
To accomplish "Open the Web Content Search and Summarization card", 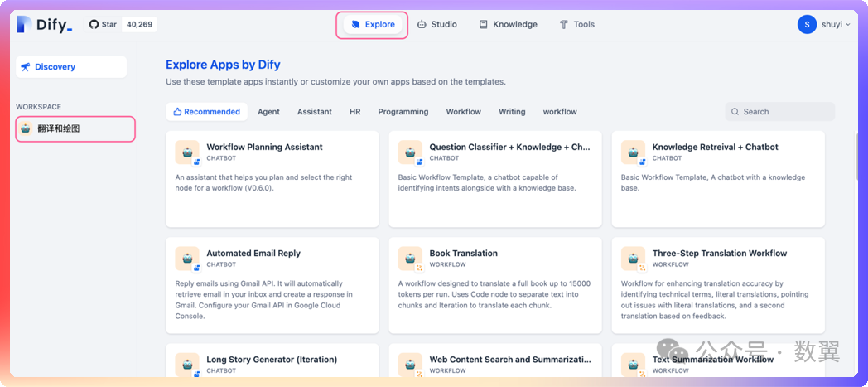I will tap(495, 360).
